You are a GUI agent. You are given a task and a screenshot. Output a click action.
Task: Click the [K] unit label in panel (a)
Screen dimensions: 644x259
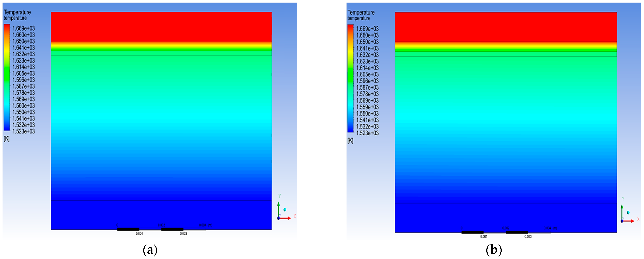tap(7, 139)
